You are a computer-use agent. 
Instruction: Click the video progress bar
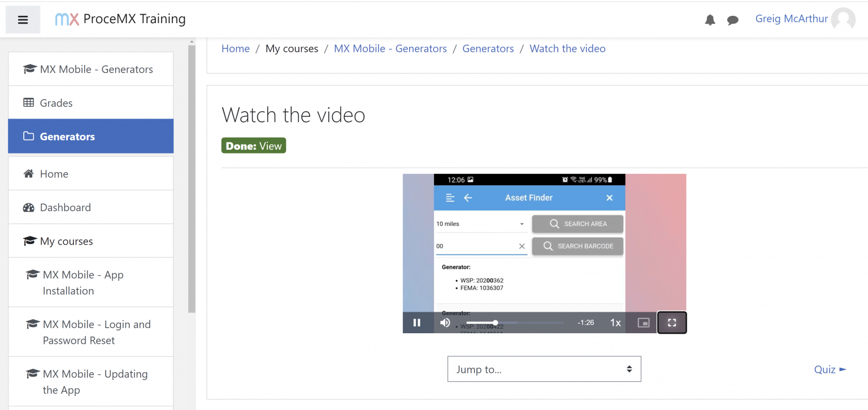click(514, 322)
